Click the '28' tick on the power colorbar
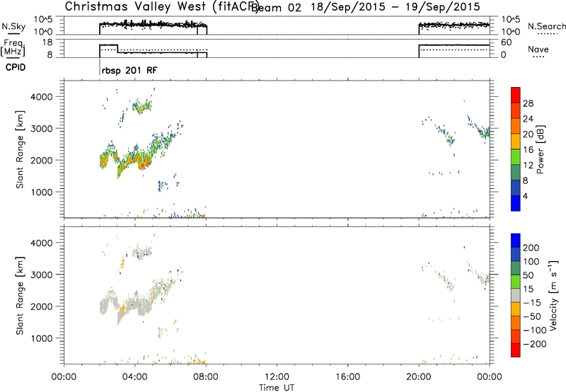This screenshot has width=566, height=392. (528, 103)
